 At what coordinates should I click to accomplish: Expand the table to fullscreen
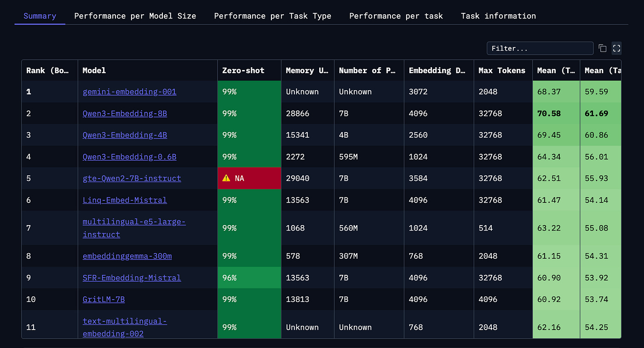[617, 48]
